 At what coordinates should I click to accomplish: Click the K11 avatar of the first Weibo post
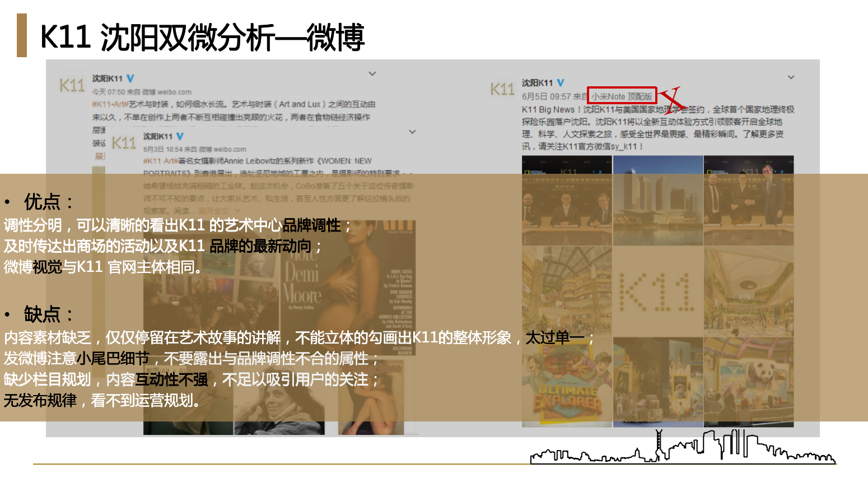[72, 85]
